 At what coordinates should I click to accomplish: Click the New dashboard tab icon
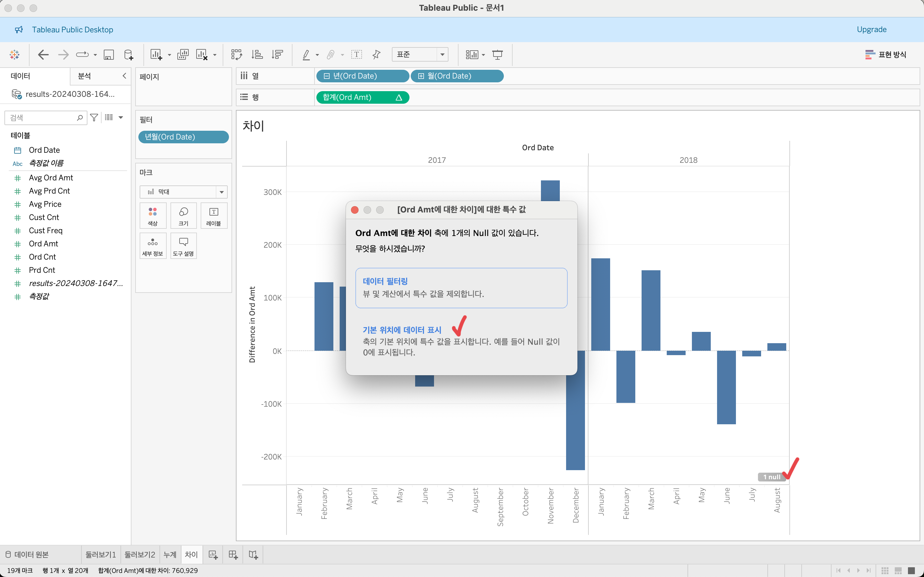[233, 554]
